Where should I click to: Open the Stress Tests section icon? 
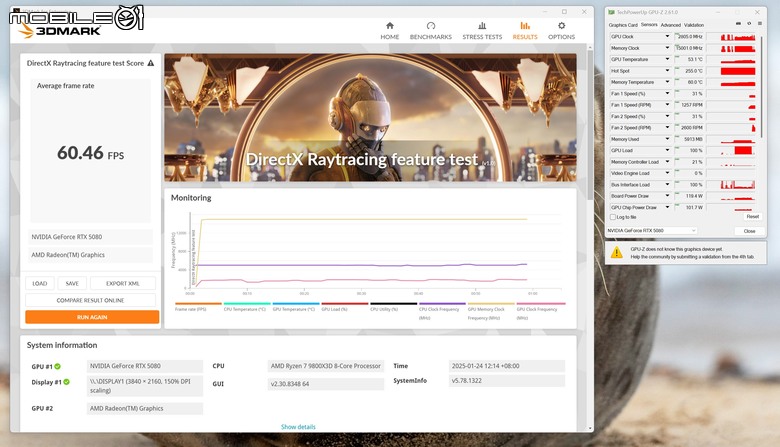click(x=482, y=26)
